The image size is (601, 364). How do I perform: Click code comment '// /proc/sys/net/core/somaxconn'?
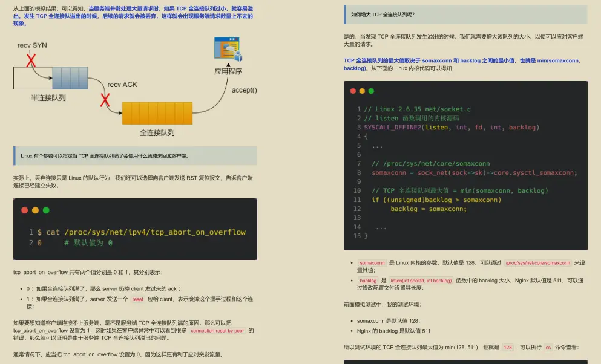coord(431,163)
